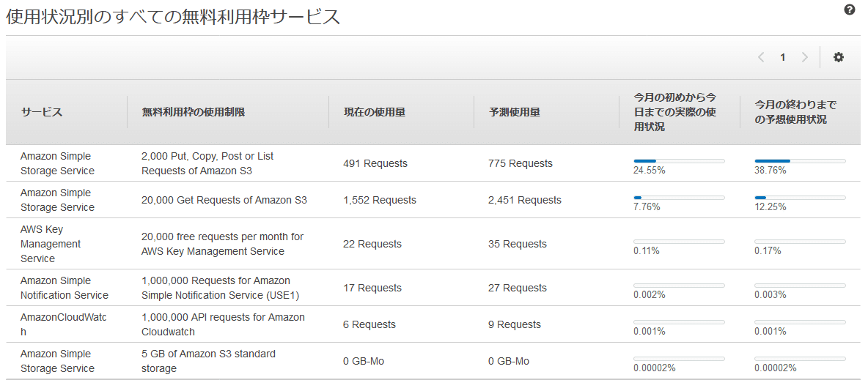The width and height of the screenshot is (868, 391).
Task: Click the 7.76% actual usage progress bar
Action: click(679, 198)
